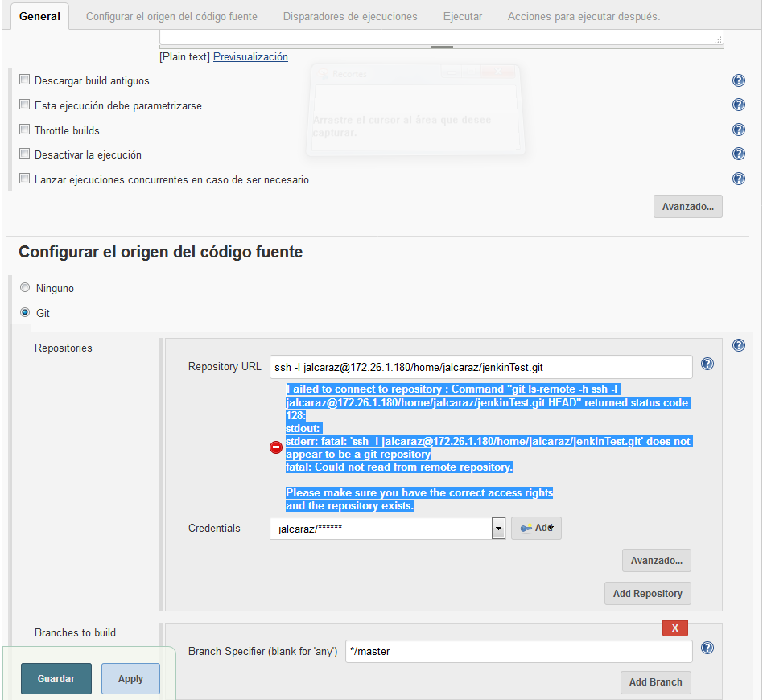Open help icon for Desactivar la ejecución
Image resolution: width=763 pixels, height=700 pixels.
pos(738,154)
